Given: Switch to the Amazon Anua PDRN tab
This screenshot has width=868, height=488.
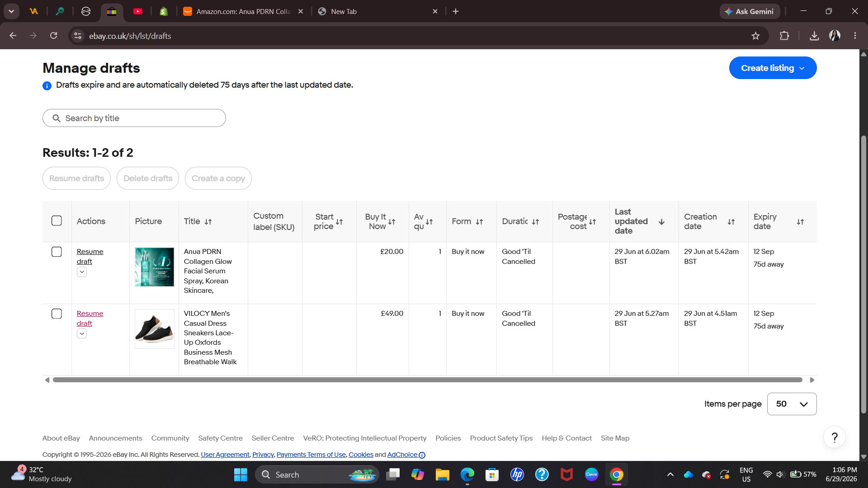Looking at the screenshot, I should [243, 11].
